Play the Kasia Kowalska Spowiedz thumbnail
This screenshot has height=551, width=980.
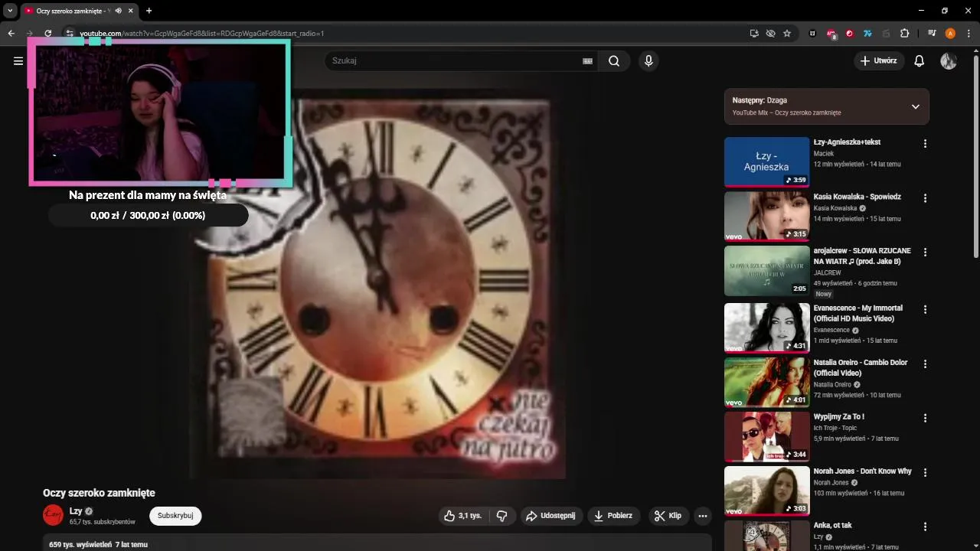[x=766, y=216]
